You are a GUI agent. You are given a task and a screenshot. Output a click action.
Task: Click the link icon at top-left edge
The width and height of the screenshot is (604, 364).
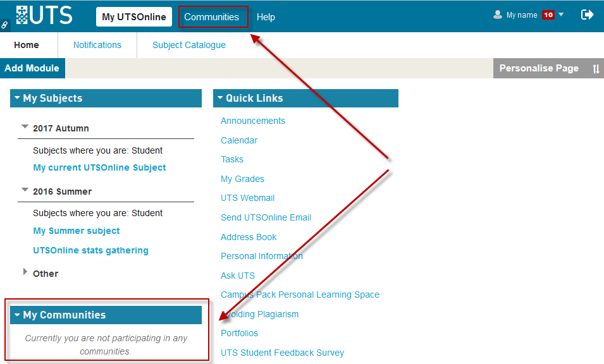tap(4, 25)
